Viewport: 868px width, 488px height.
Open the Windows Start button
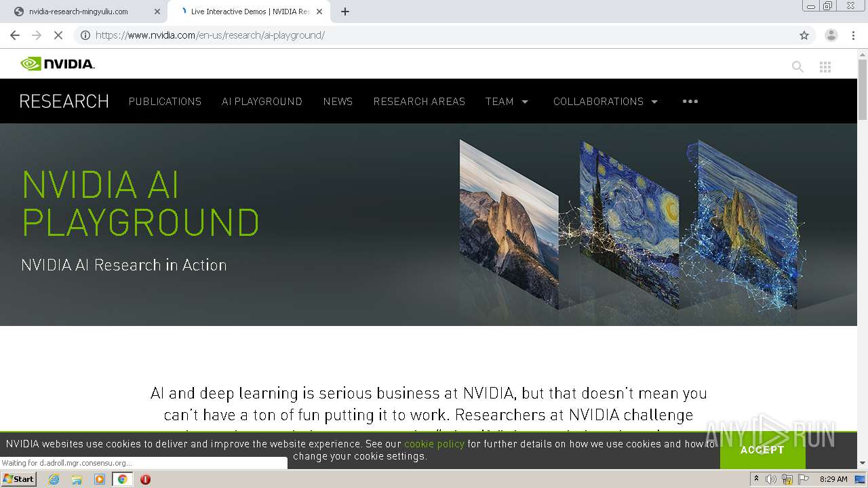(18, 479)
